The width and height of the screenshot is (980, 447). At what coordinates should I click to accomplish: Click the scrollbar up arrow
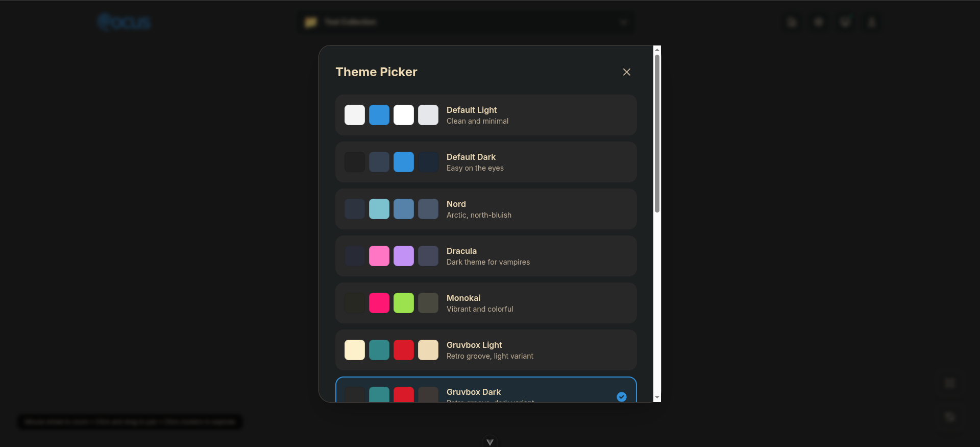point(657,50)
